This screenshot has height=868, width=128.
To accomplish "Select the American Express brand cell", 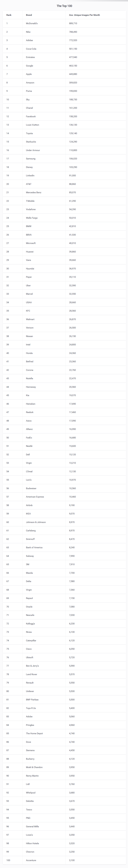I will [x=35, y=497].
